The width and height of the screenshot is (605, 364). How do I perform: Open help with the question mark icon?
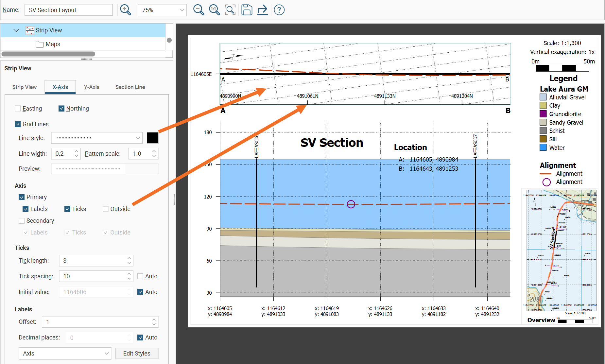(279, 10)
